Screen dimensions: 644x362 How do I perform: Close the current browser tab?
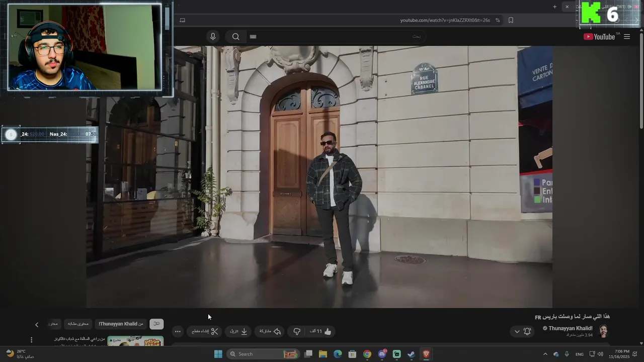click(567, 7)
